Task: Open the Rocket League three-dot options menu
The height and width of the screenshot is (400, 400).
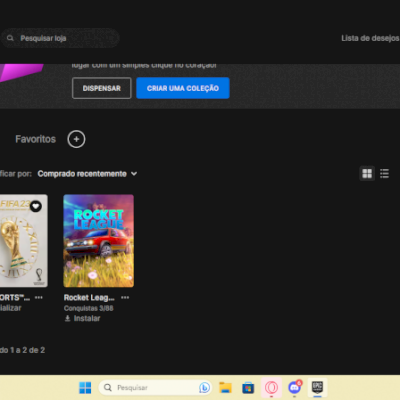Action: click(125, 297)
